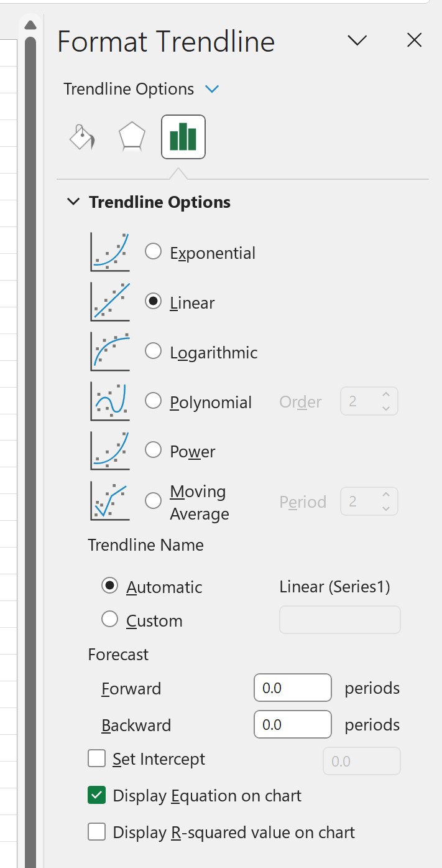Choose the Moving Average radio button
This screenshot has height=868, width=442.
[153, 500]
